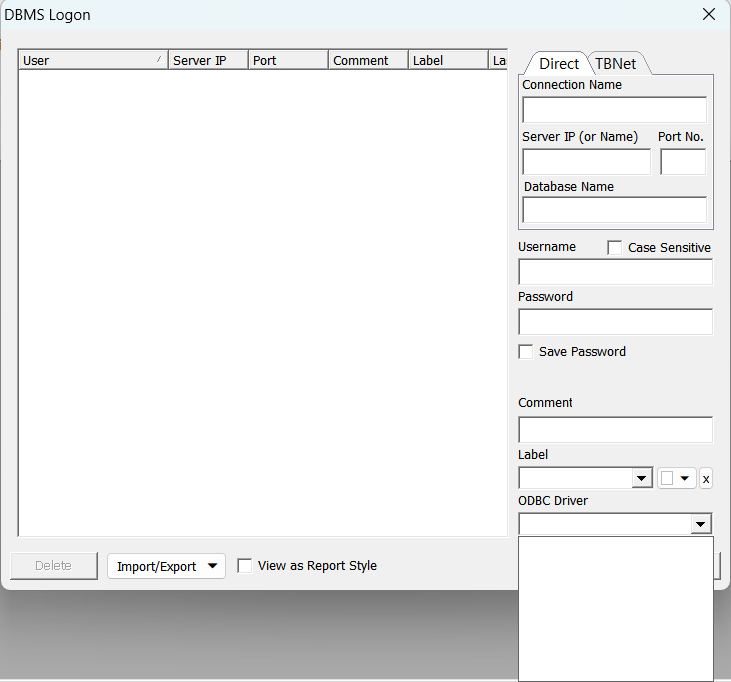The width and height of the screenshot is (731, 682).
Task: Focus the Connection Name input field
Action: click(614, 110)
